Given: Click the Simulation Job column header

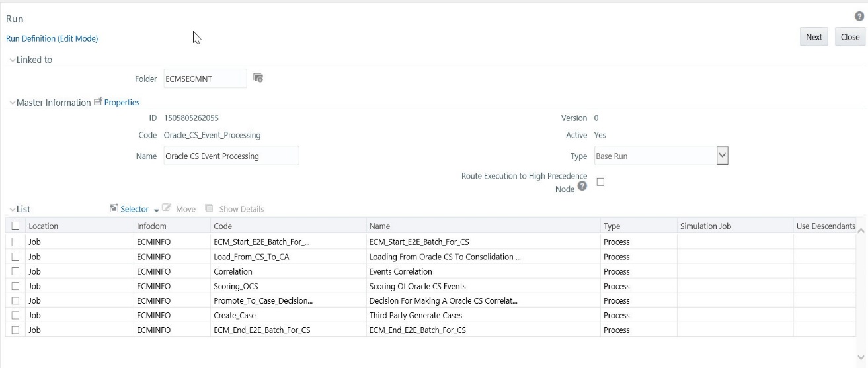Looking at the screenshot, I should (735, 226).
